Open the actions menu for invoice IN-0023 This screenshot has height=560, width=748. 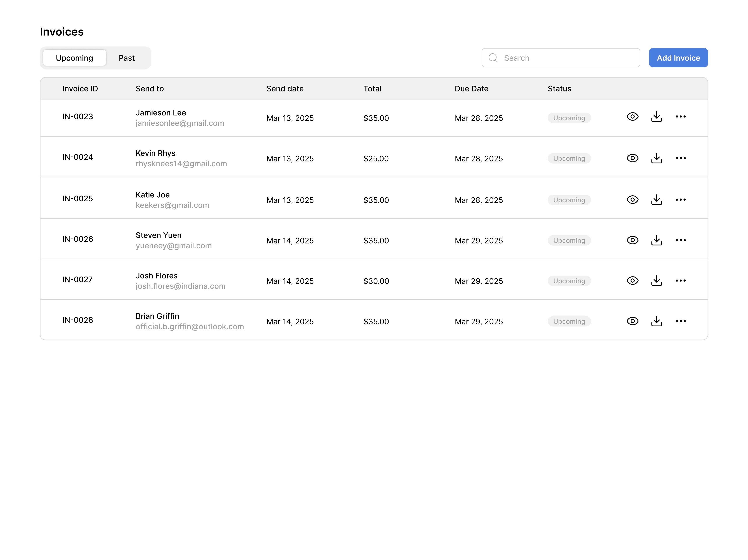(x=681, y=117)
